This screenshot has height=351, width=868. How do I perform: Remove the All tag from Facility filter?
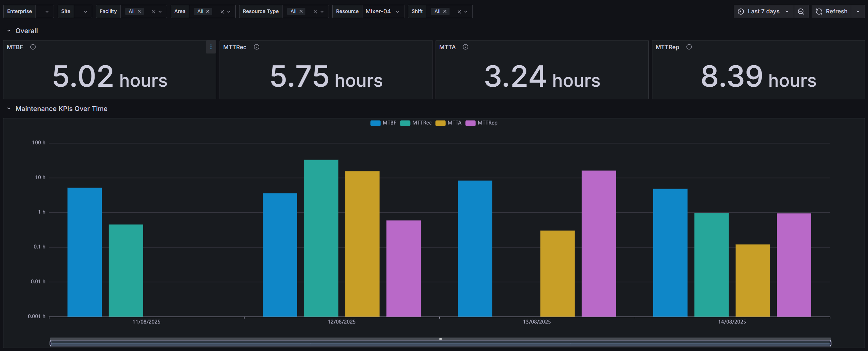139,12
